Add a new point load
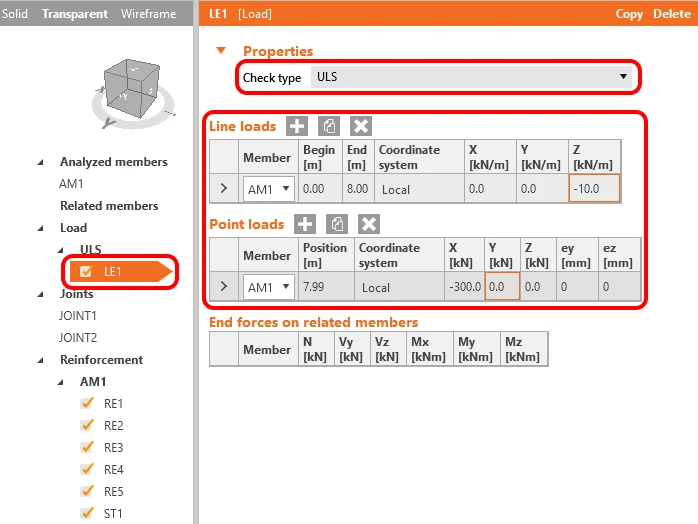Screen dimensions: 698x524 (x=305, y=224)
